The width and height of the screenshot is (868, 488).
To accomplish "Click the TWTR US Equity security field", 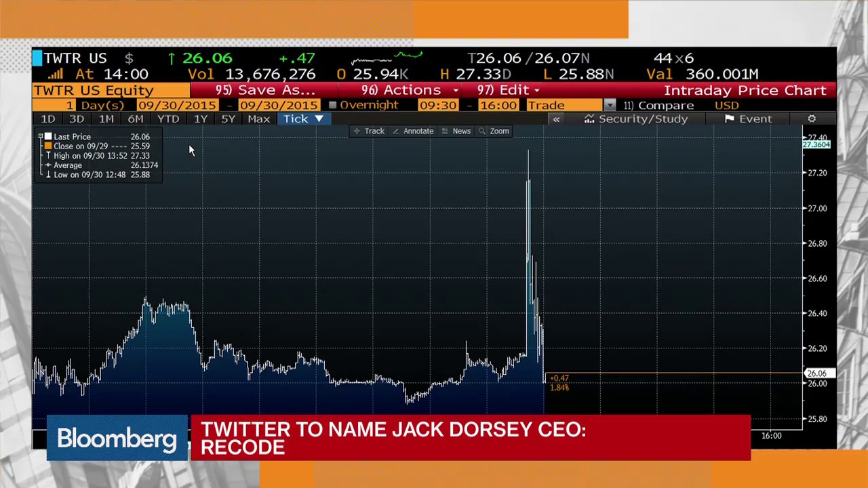I will (x=111, y=90).
